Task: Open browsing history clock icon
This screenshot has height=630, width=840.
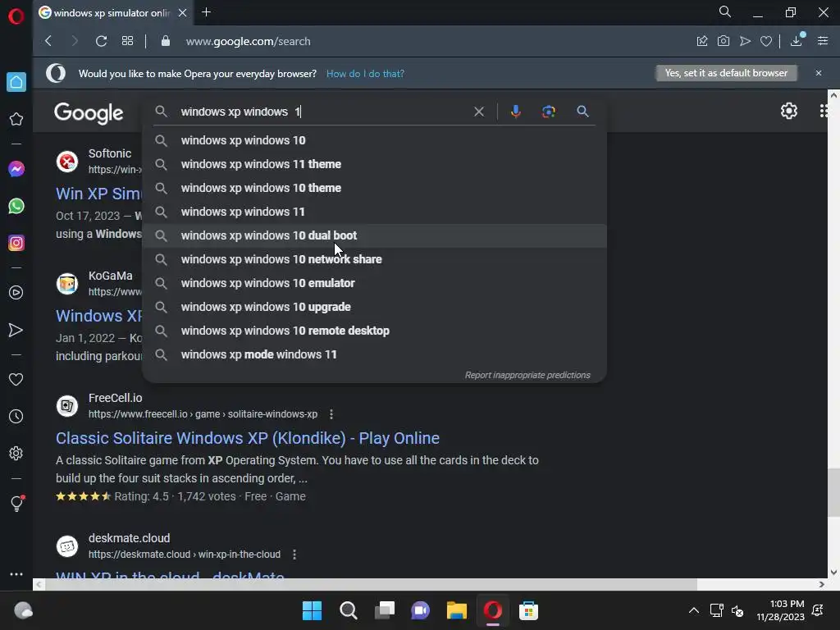Action: click(16, 416)
